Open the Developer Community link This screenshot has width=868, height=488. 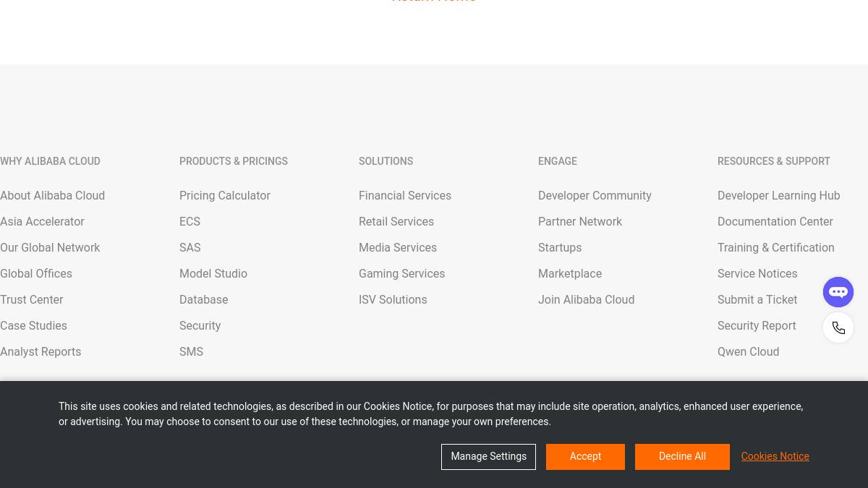(x=595, y=195)
